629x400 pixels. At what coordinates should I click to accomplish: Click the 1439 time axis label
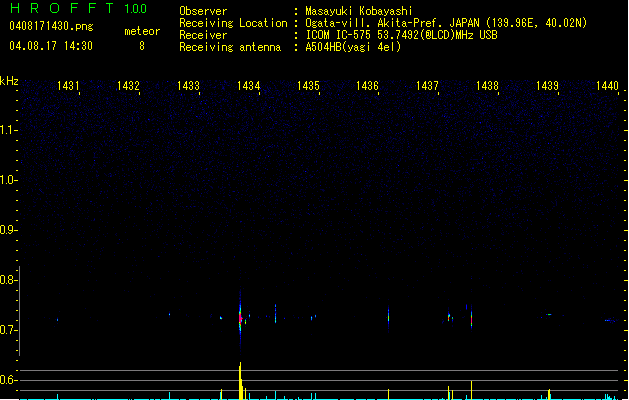[548, 86]
